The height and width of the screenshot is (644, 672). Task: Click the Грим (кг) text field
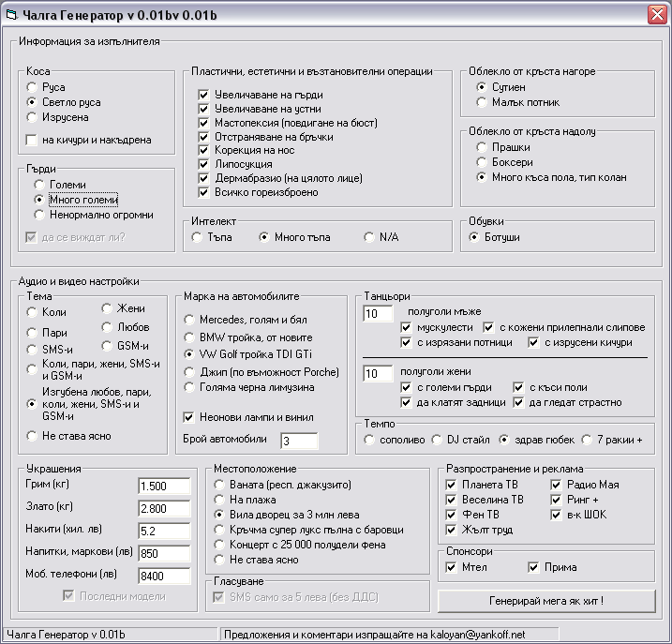coord(164,486)
